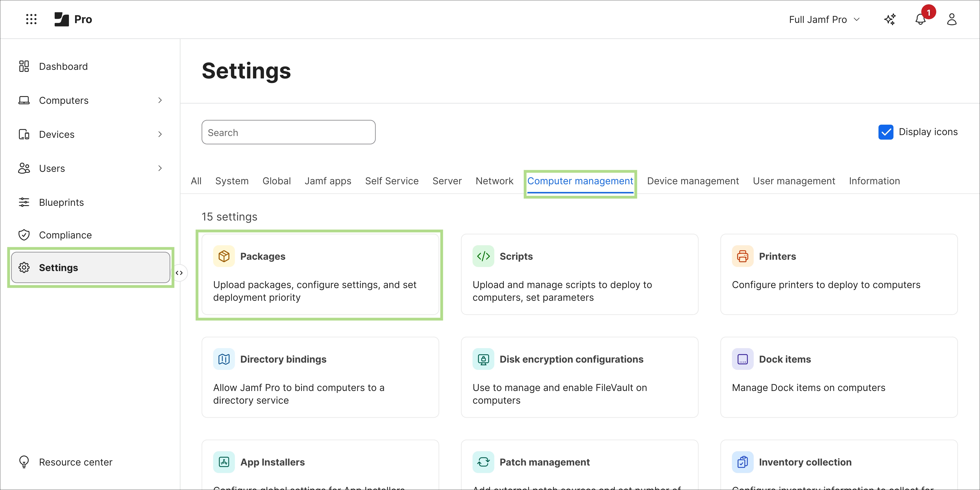This screenshot has height=490, width=980.
Task: Expand the Computers submenu chevron
Action: (x=160, y=100)
